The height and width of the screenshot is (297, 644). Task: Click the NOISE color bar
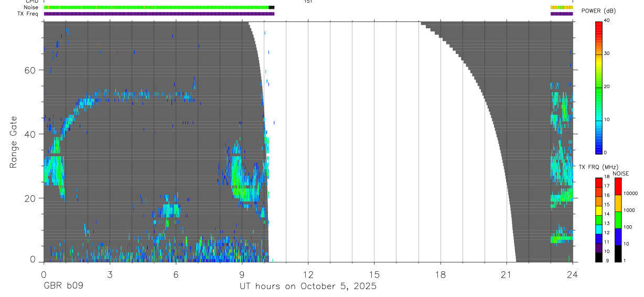click(618, 219)
